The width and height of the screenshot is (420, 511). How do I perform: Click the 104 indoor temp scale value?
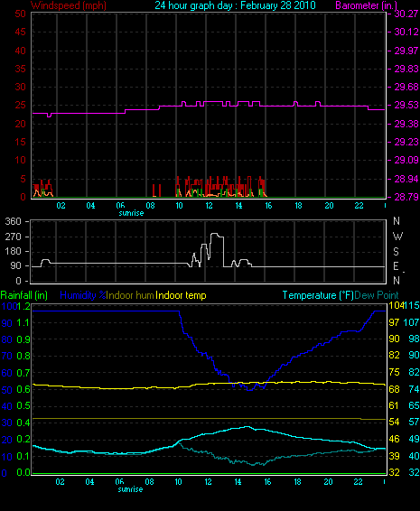coord(396,305)
